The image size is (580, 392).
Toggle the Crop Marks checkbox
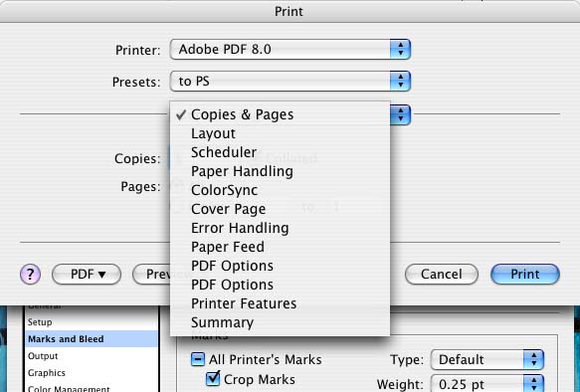coord(213,378)
